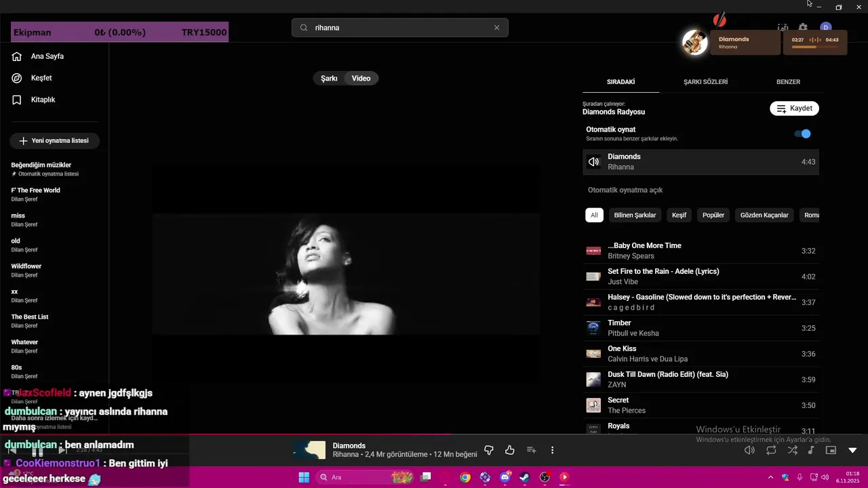Toggle shuffle in player bar

[x=792, y=450]
